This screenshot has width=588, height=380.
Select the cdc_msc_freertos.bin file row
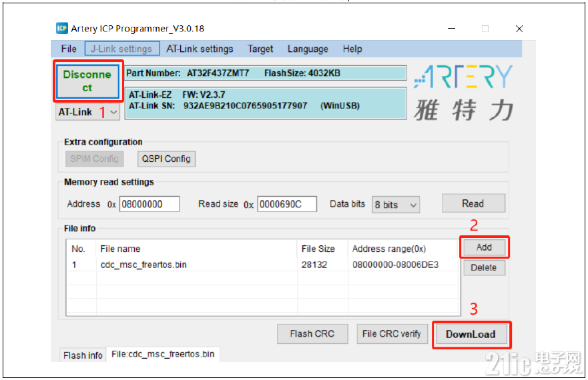262,265
